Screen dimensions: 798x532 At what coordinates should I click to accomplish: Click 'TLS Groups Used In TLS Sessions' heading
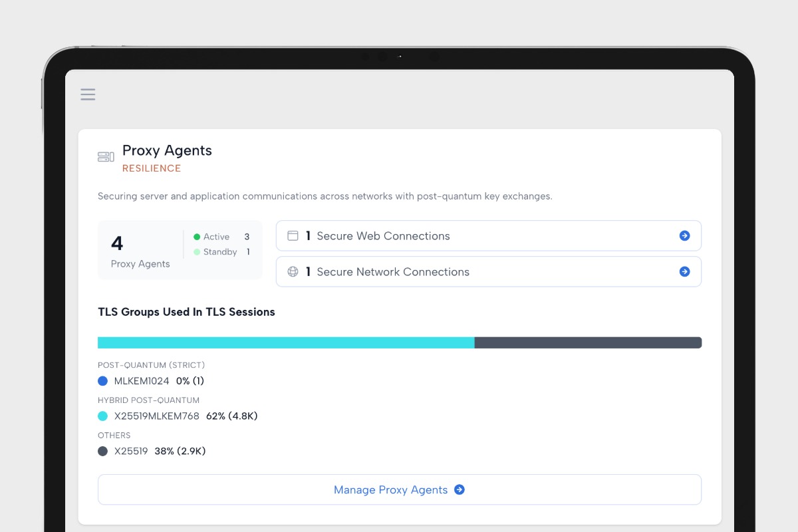[x=186, y=312]
